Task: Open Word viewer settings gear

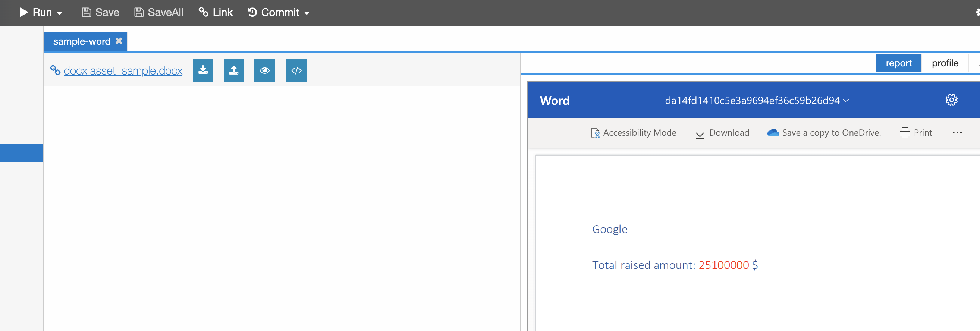Action: pos(951,100)
